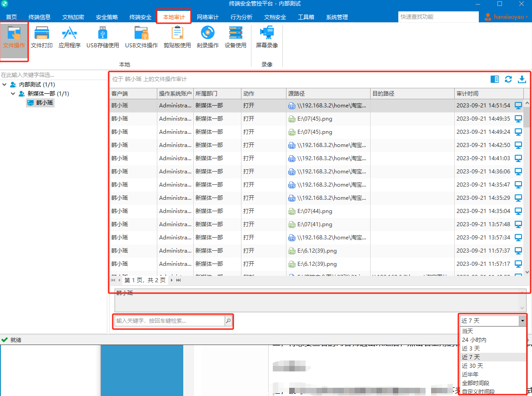This screenshot has width=532, height=396.
Task: Switch to the 网络审计 tab
Action: point(208,17)
